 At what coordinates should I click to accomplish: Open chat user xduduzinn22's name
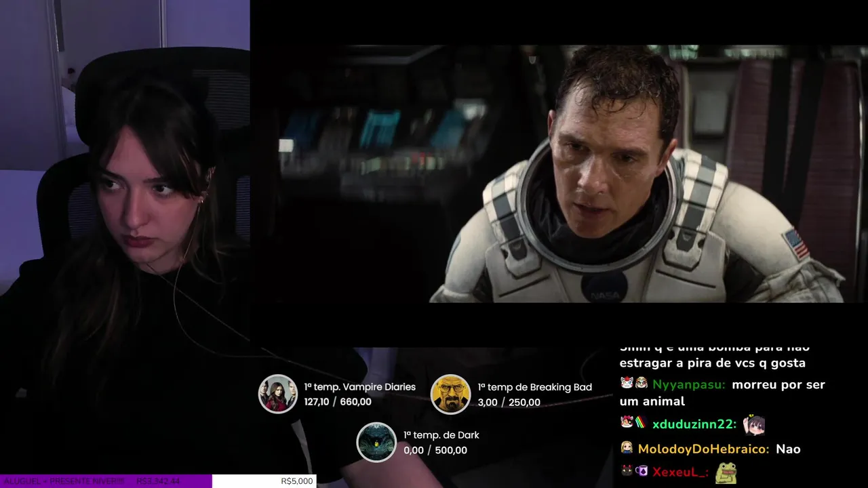point(694,425)
